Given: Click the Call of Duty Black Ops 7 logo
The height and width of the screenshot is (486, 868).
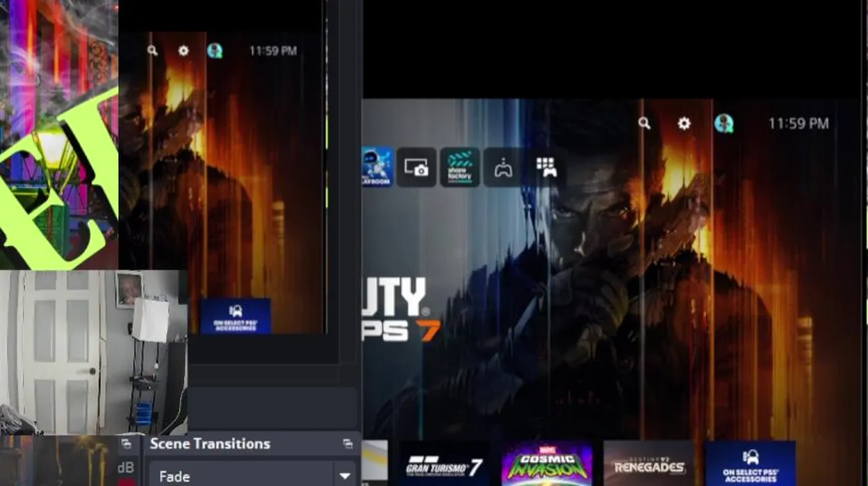Looking at the screenshot, I should coord(401,309).
